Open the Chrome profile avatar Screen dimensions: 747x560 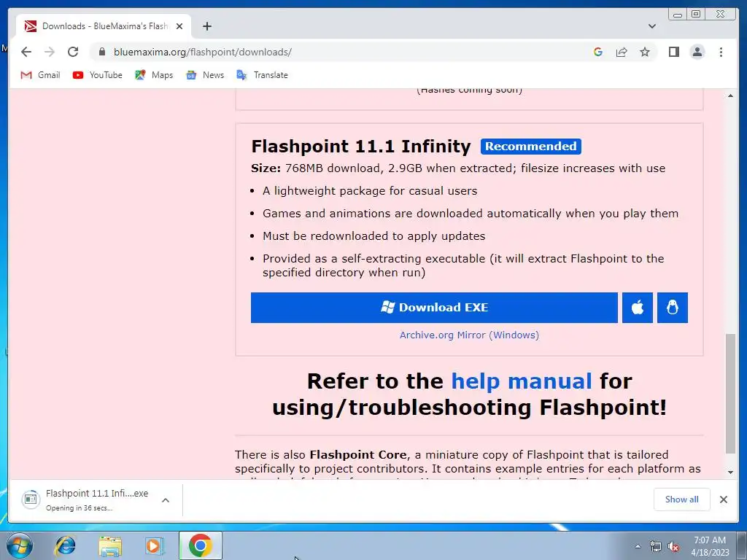[697, 52]
